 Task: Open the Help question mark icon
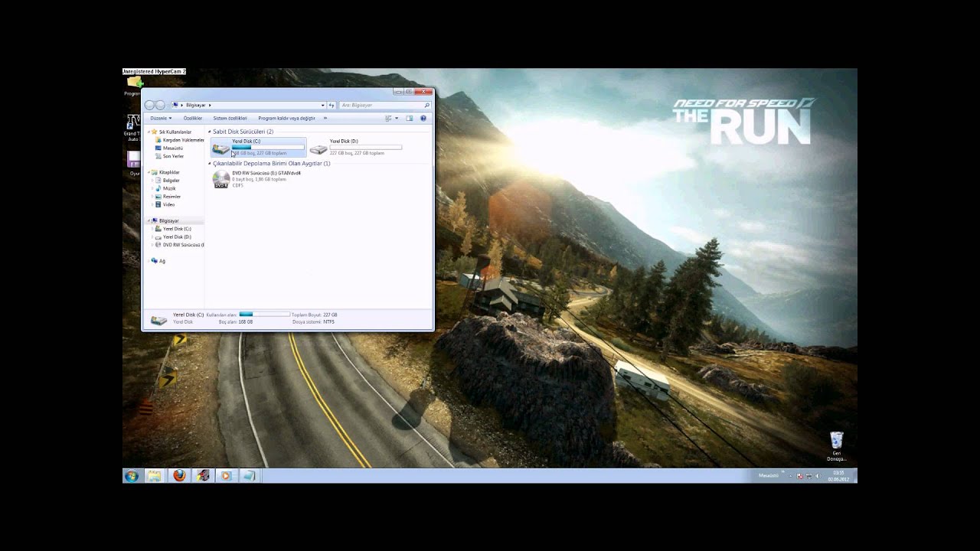click(423, 118)
